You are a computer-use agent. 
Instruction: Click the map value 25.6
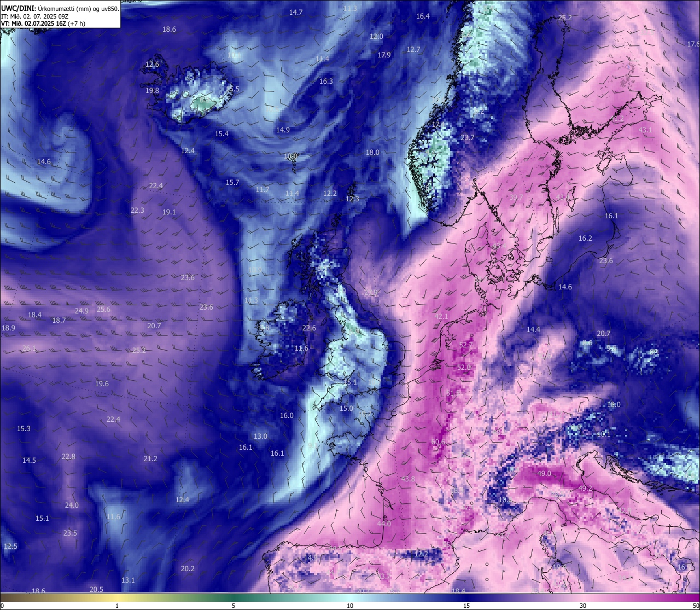(103, 310)
